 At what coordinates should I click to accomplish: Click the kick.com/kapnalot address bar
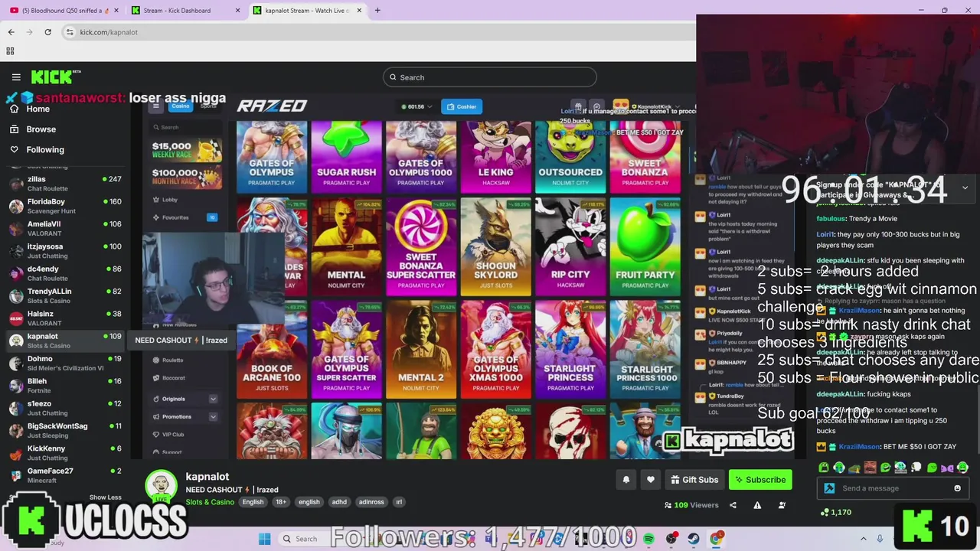click(375, 32)
